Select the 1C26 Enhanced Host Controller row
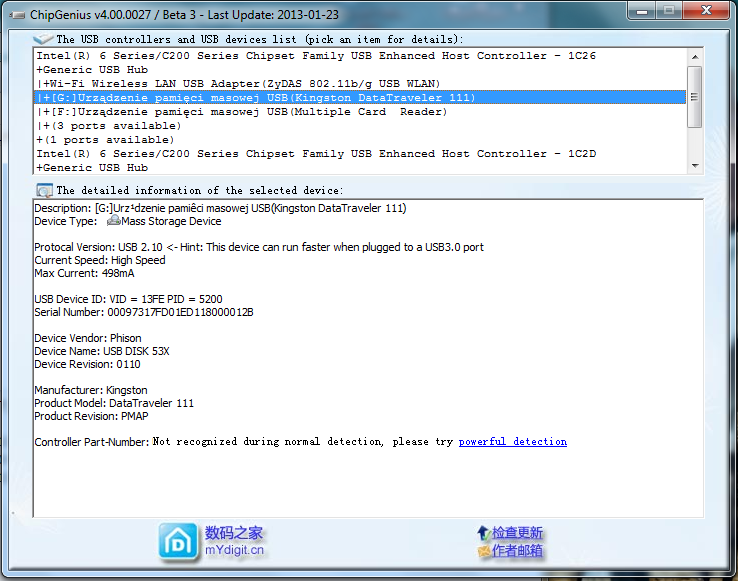The image size is (738, 581). (360, 56)
